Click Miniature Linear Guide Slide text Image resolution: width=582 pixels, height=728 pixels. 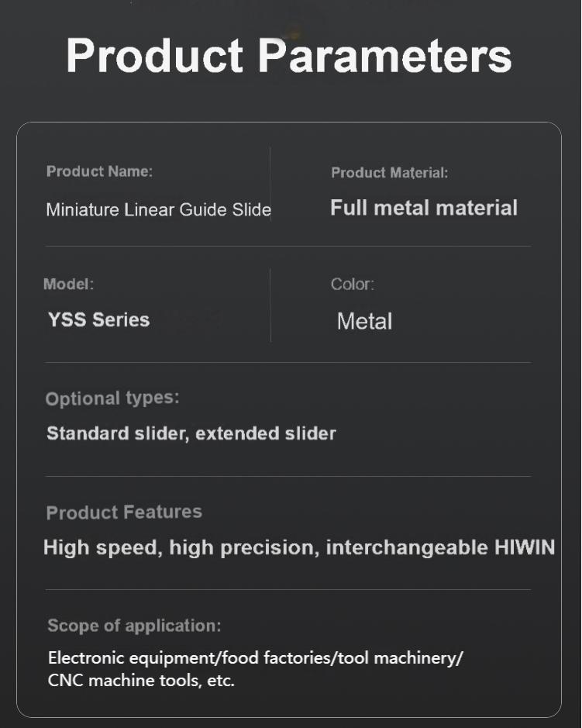(x=159, y=210)
